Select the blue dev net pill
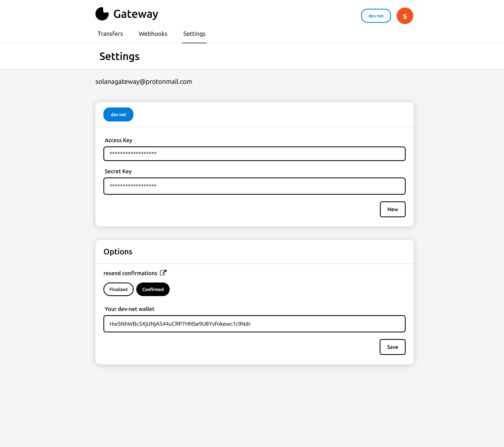 tap(118, 115)
